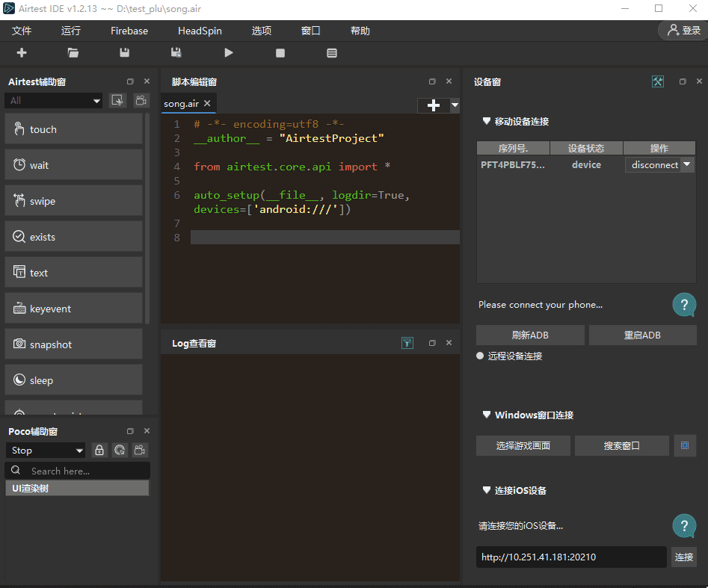Screen dimensions: 708x588
Task: Switch to the song.air tab
Action: click(181, 103)
